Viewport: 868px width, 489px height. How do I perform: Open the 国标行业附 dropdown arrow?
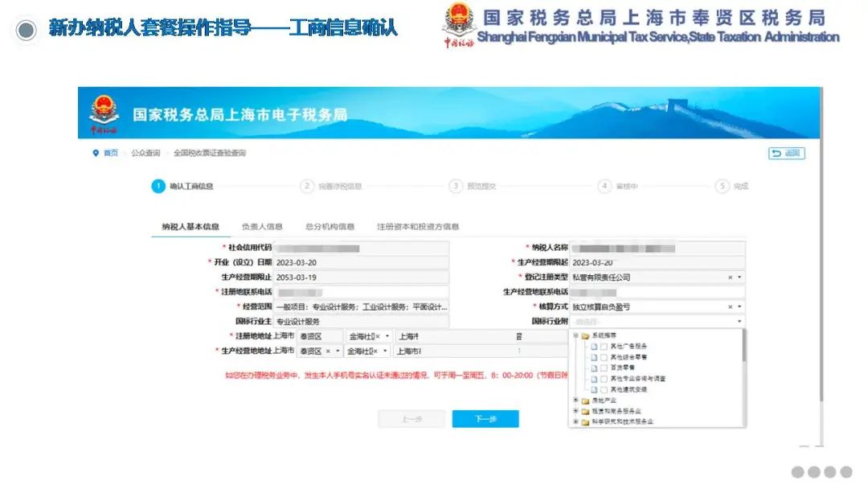(739, 321)
